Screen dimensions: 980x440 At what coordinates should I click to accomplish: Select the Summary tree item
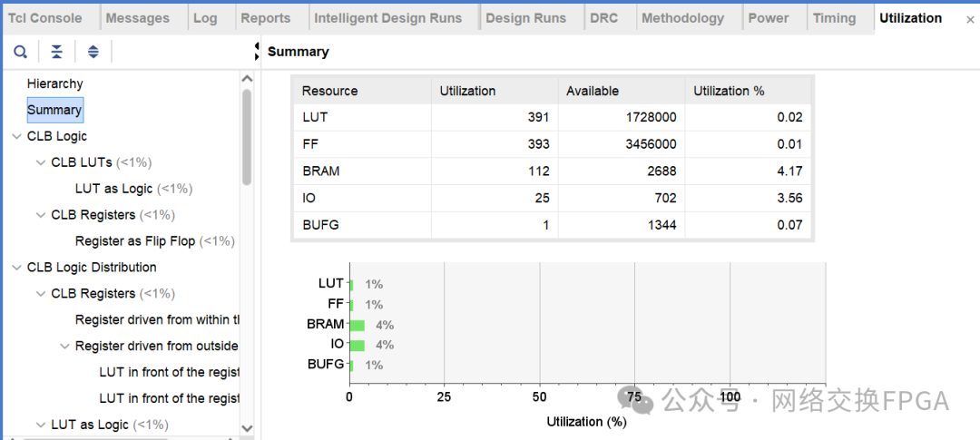coord(54,110)
